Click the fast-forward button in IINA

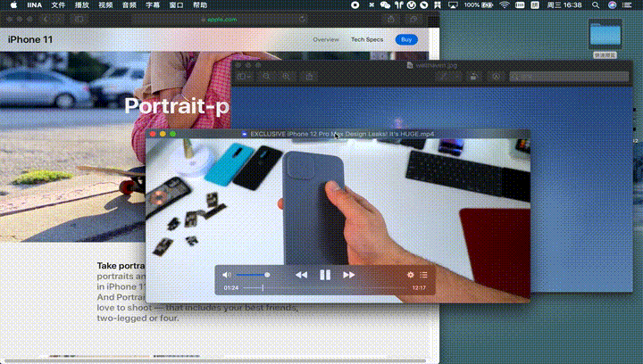tap(348, 275)
